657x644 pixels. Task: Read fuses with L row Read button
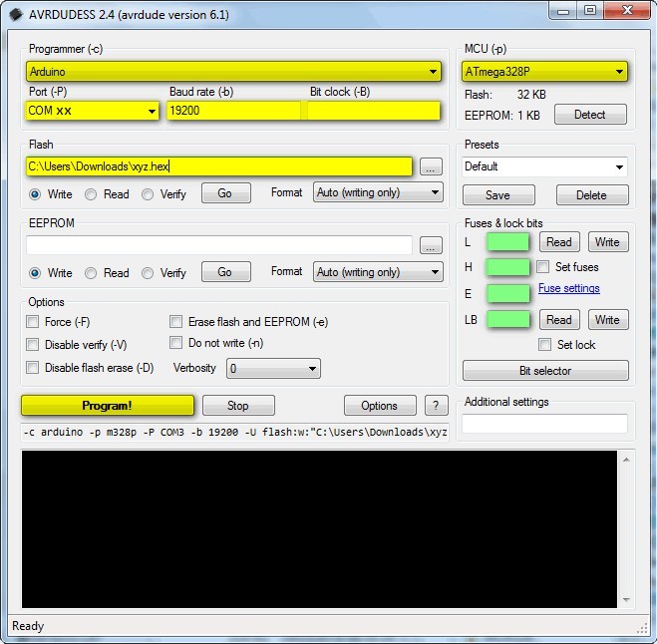point(559,242)
